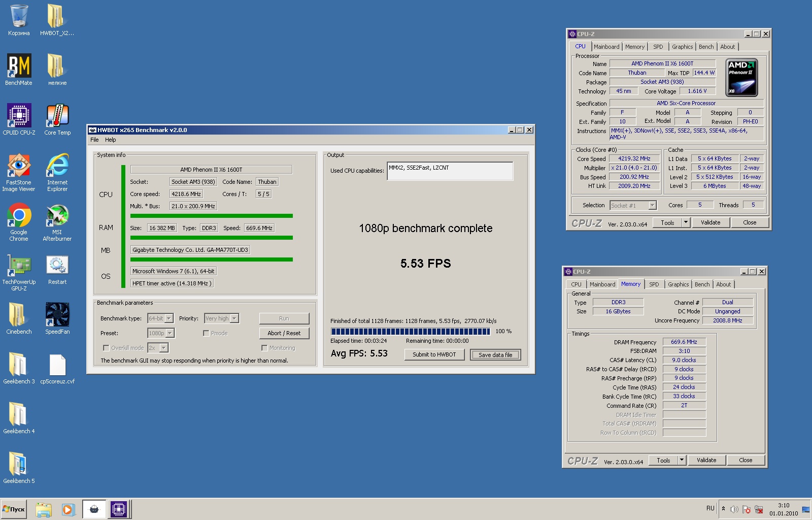Click the volume speaker tray icon
This screenshot has height=520, width=812.
pos(734,509)
